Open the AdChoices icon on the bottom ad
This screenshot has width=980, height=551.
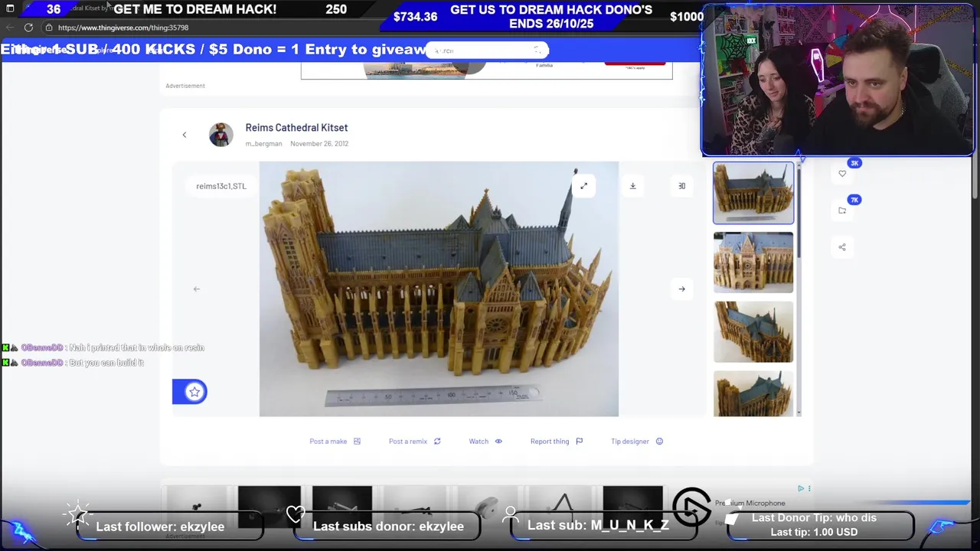pyautogui.click(x=801, y=488)
